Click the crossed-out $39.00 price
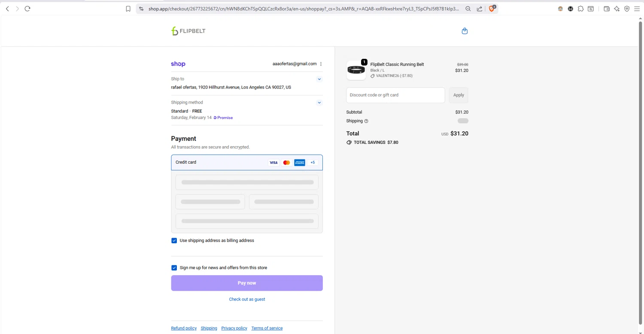Screen dimensions: 644x334 click(462, 64)
